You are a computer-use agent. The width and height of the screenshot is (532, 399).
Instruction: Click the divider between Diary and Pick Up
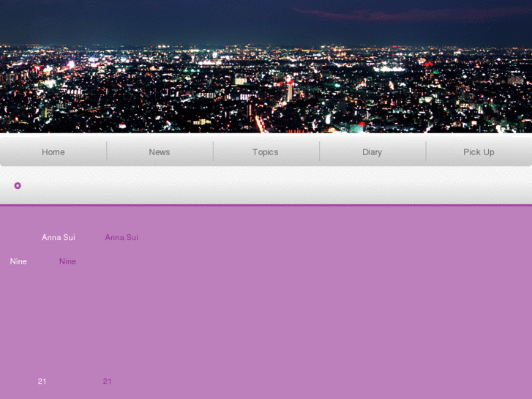click(x=426, y=152)
